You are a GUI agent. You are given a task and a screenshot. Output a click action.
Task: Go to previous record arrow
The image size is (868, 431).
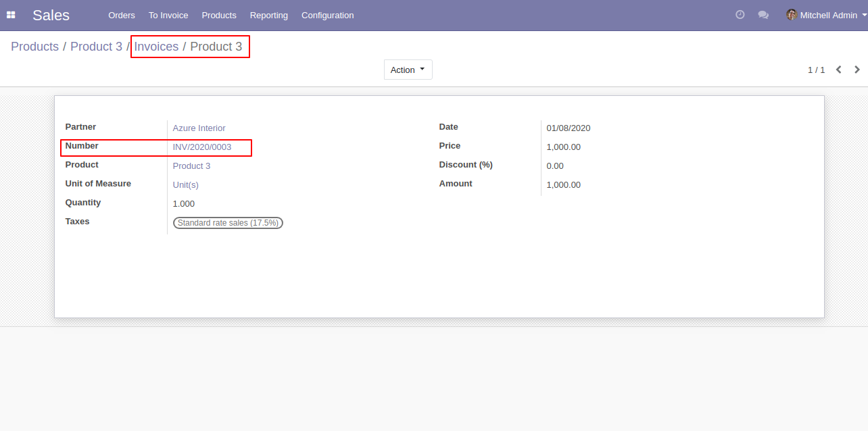[838, 70]
